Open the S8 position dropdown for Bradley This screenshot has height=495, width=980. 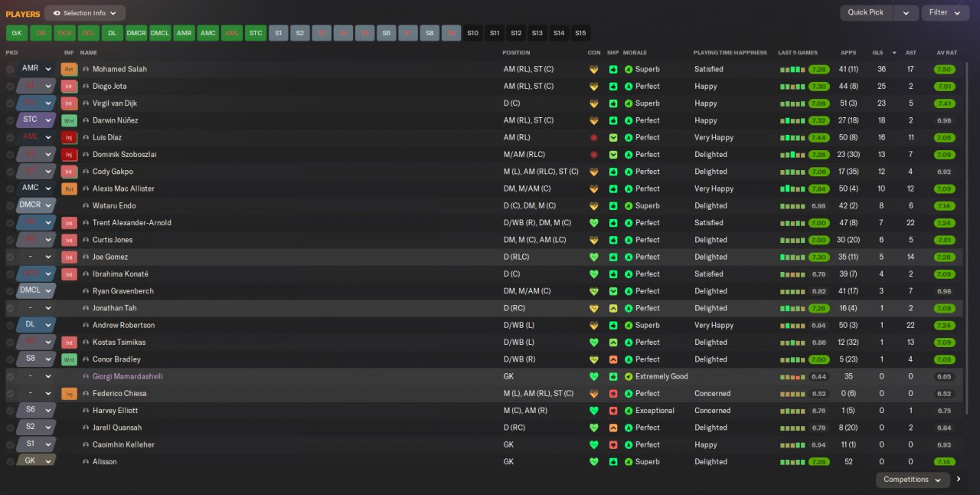tap(36, 359)
